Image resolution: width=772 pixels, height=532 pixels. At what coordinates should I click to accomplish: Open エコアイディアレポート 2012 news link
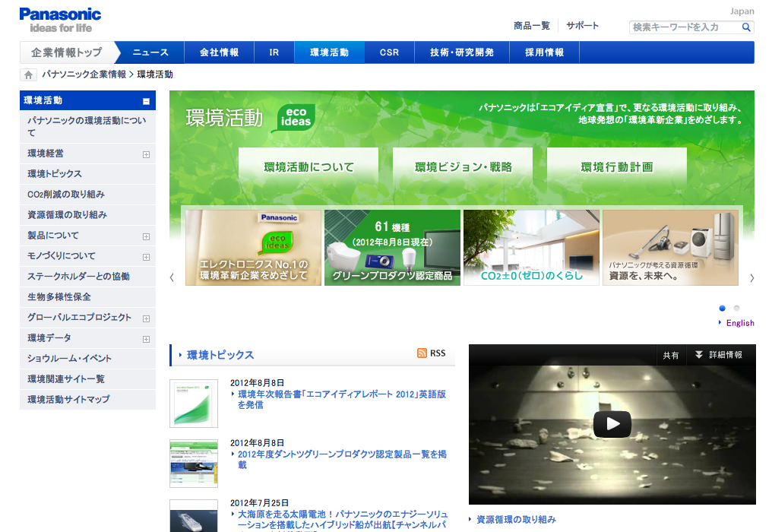coord(342,400)
